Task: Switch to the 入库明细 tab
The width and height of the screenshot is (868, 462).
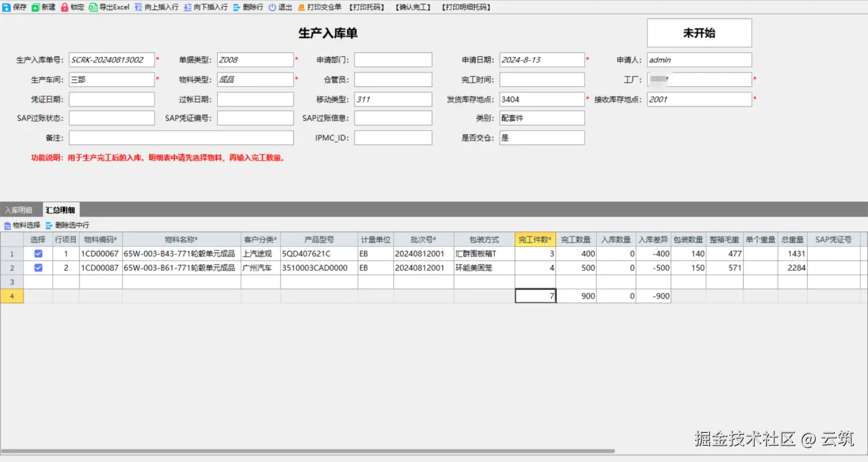Action: pyautogui.click(x=18, y=210)
